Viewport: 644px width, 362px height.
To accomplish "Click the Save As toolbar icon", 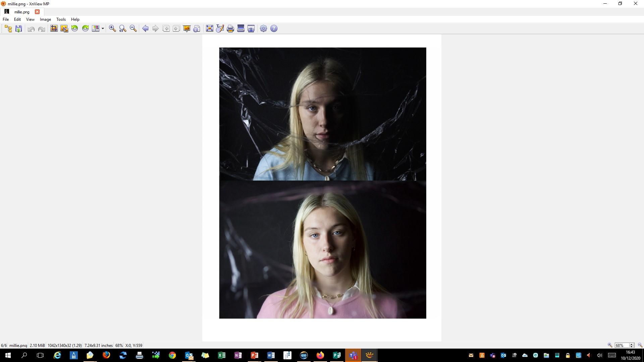I will pos(19,28).
